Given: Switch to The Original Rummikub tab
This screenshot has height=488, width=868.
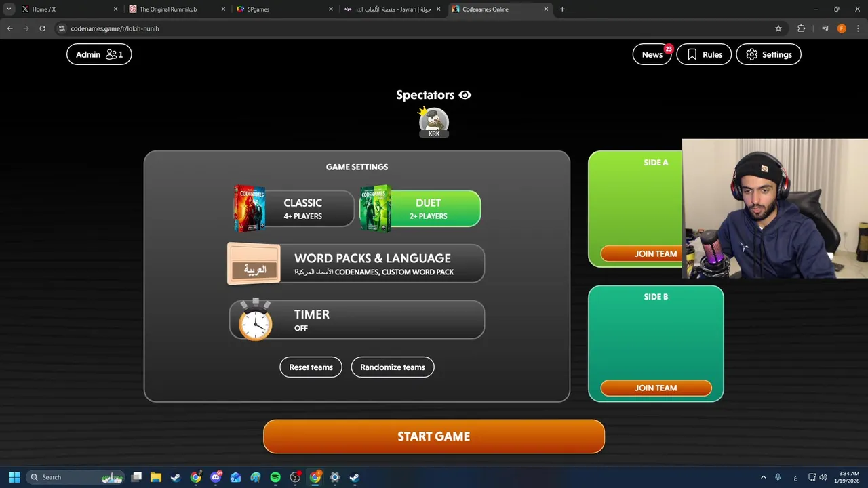Looking at the screenshot, I should (178, 9).
